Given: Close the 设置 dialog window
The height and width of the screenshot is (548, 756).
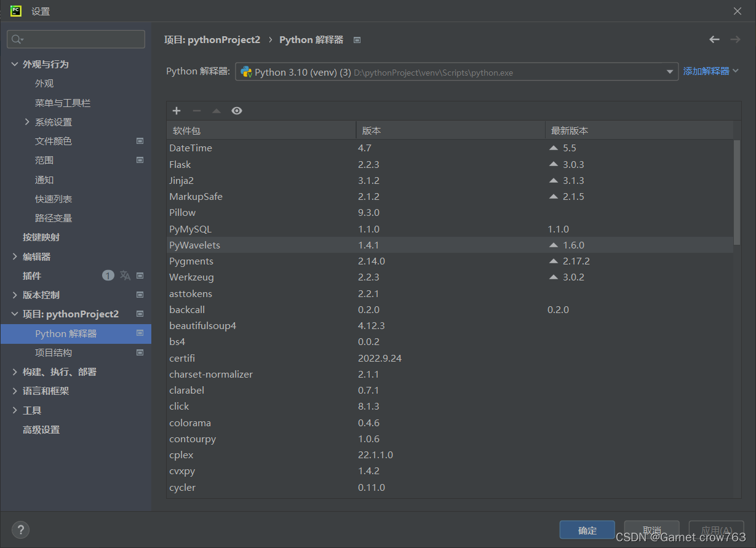Looking at the screenshot, I should tap(738, 11).
